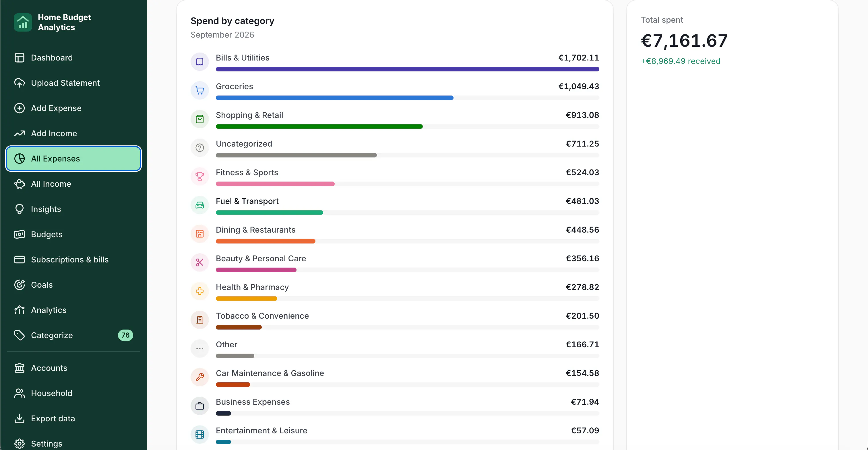The height and width of the screenshot is (450, 868).
Task: Open the Insights section
Action: pos(73,209)
